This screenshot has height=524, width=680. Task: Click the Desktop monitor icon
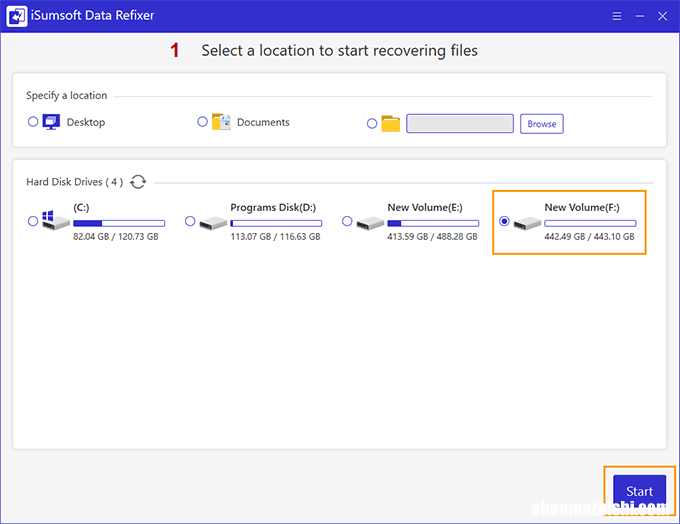pyautogui.click(x=52, y=122)
